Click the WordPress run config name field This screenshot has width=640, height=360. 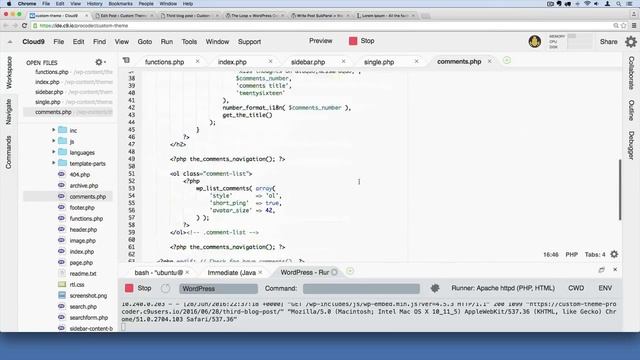pos(218,289)
